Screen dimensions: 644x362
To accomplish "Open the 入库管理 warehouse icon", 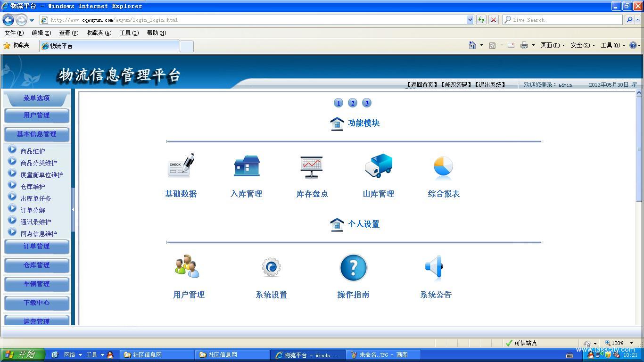I will (x=247, y=166).
